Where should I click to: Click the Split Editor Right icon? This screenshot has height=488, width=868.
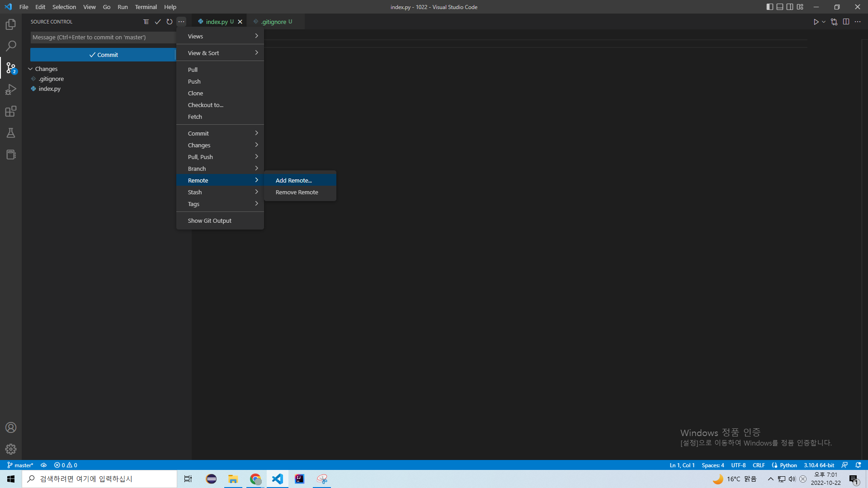click(846, 22)
